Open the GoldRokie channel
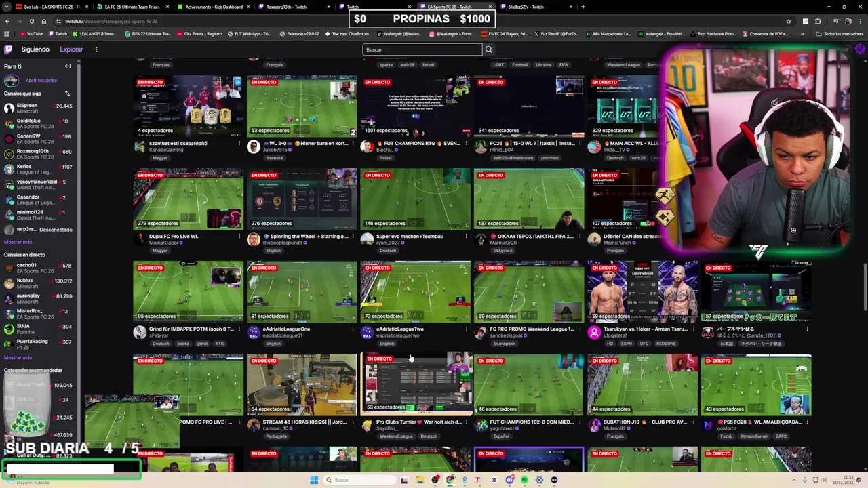Image resolution: width=868 pixels, height=488 pixels. pyautogui.click(x=39, y=124)
